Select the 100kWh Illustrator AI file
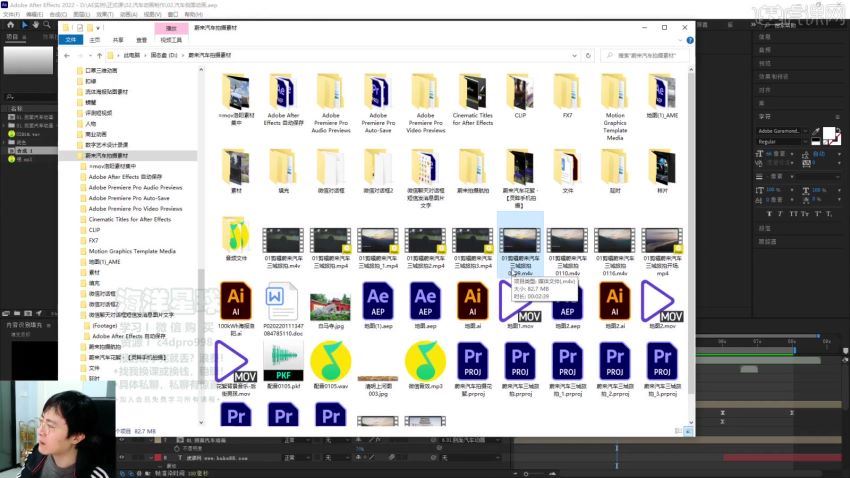 236,301
